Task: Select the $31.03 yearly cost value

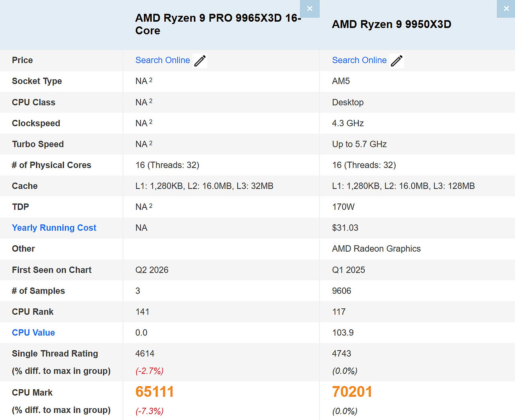Action: [x=345, y=228]
